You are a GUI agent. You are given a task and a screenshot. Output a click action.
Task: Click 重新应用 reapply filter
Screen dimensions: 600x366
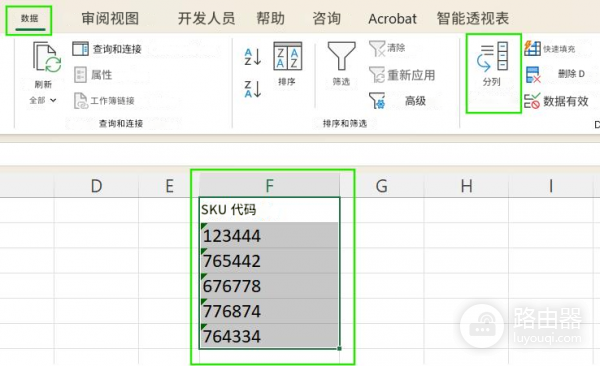tap(402, 75)
